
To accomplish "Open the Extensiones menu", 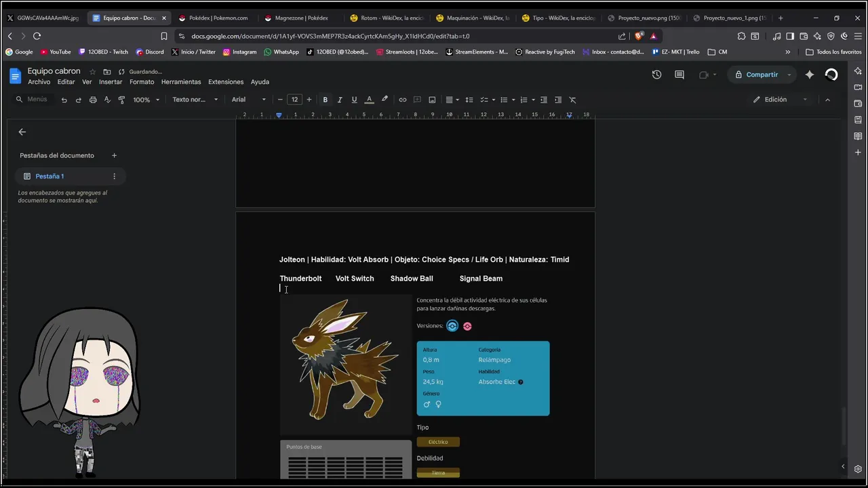I will pos(226,82).
